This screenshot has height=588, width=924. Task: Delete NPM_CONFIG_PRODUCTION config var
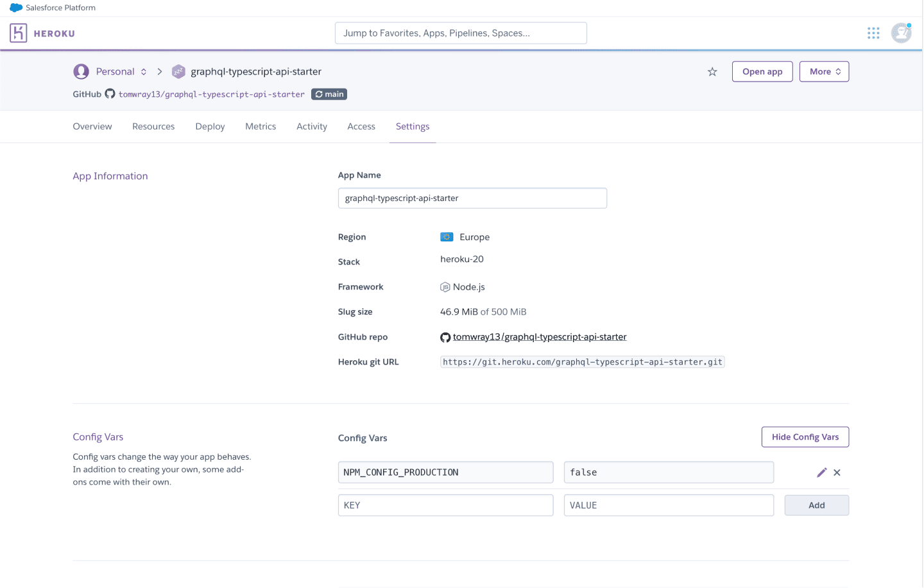pos(837,472)
